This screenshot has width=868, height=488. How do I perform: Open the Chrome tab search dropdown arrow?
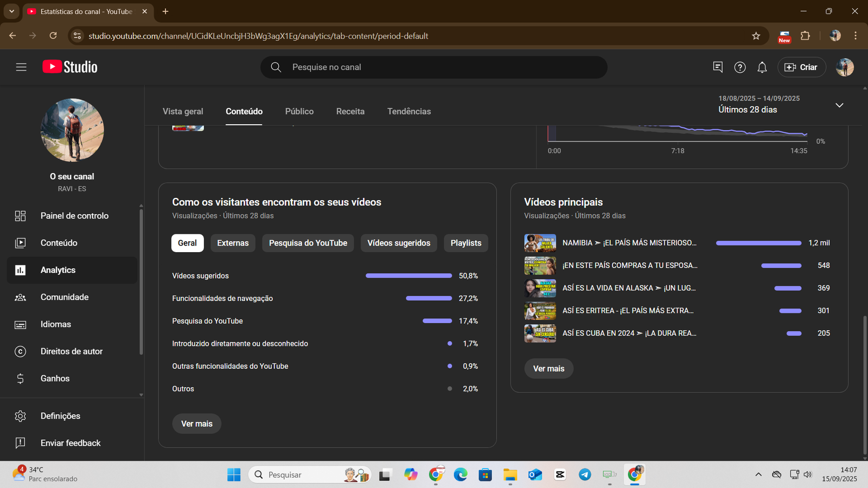[11, 11]
